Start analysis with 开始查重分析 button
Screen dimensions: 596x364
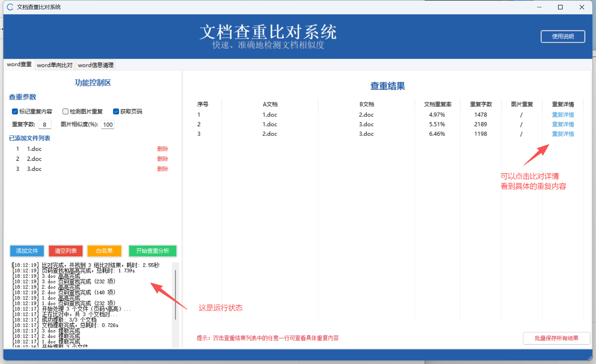coord(152,251)
